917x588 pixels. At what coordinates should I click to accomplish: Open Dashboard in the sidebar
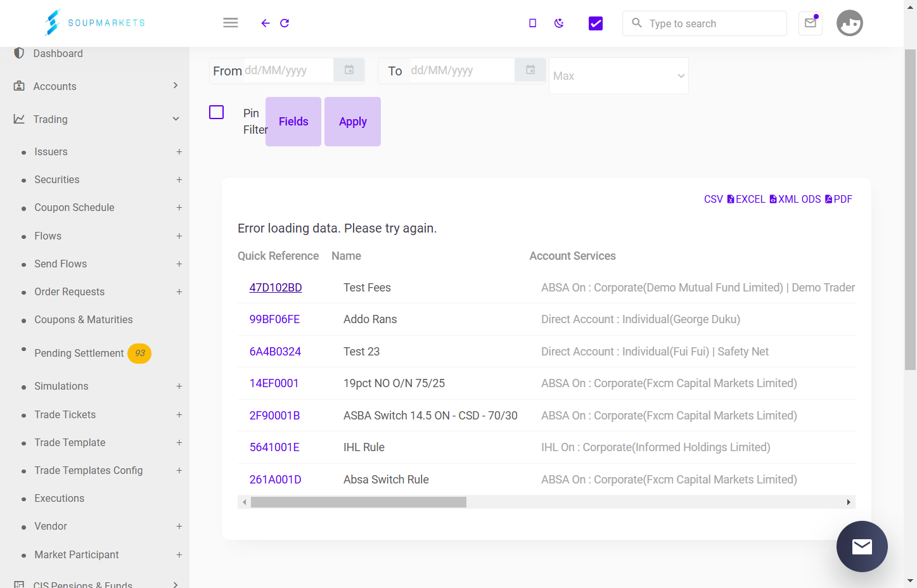[x=58, y=54]
